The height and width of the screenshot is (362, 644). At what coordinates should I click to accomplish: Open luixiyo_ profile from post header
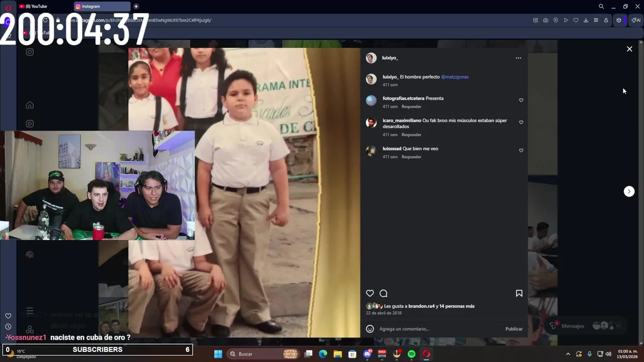(x=390, y=58)
